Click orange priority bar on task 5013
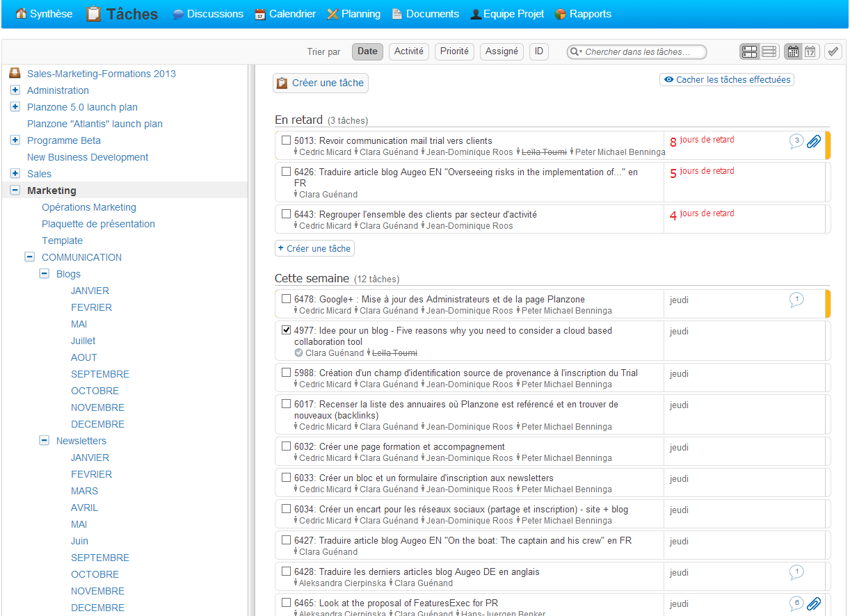 click(828, 145)
